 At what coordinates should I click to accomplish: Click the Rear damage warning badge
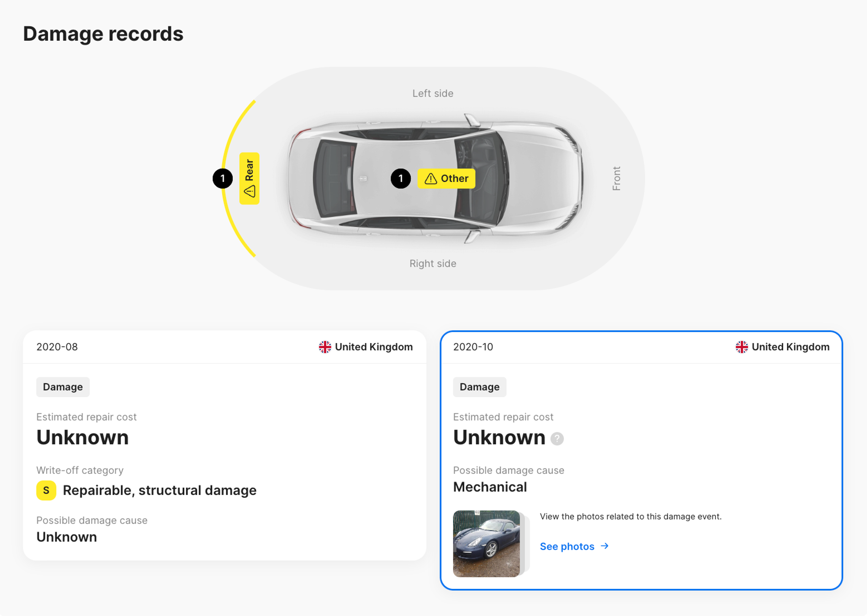click(249, 178)
